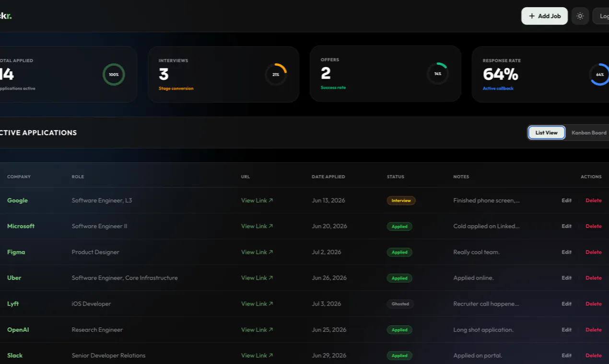Click the 14% progress ring in Offers
Image resolution: width=609 pixels, height=364 pixels.
coord(438,74)
